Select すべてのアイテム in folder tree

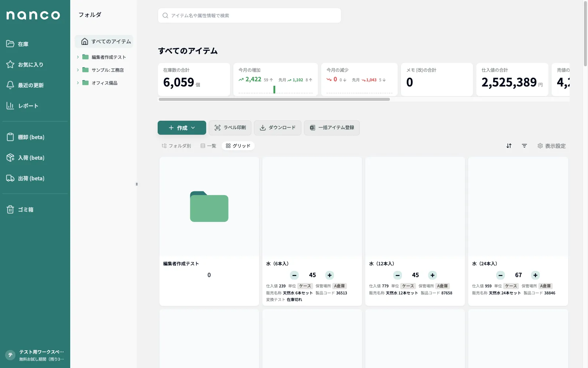[104, 41]
